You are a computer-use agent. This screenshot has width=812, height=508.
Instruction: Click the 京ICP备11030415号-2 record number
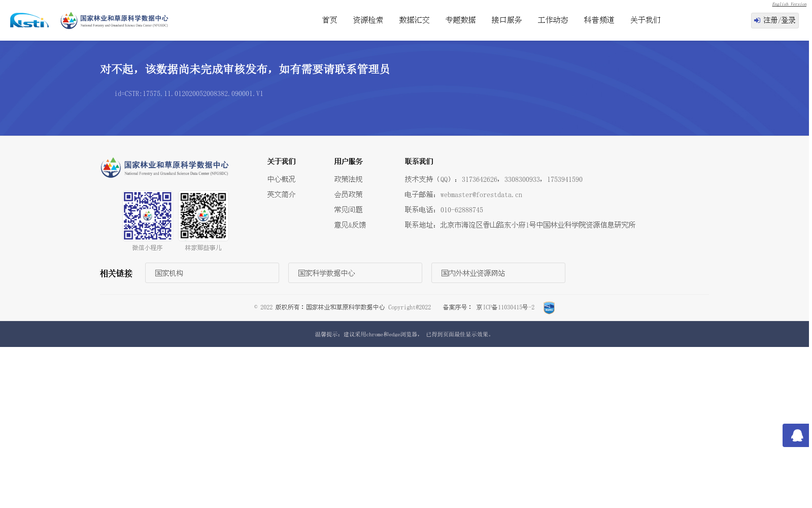pyautogui.click(x=504, y=307)
